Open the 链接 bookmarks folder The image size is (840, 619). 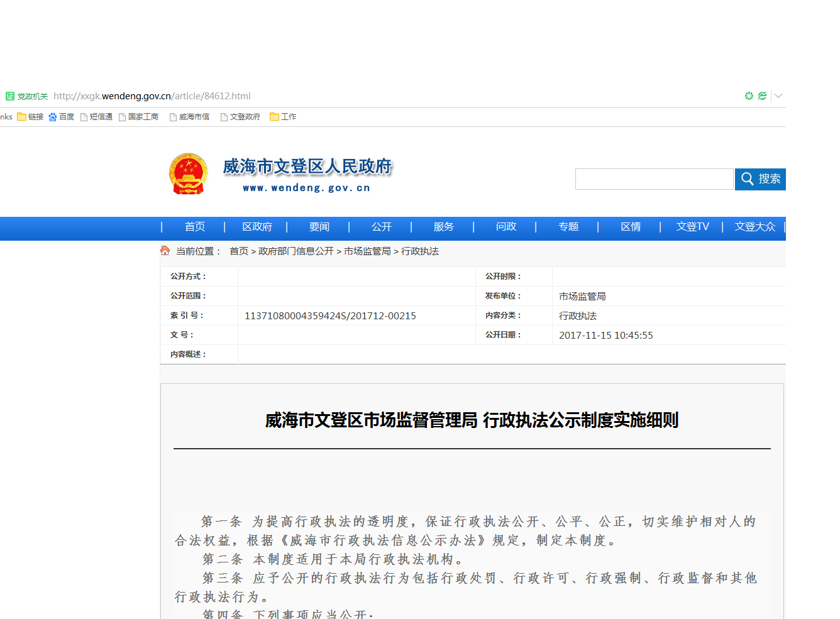point(30,117)
